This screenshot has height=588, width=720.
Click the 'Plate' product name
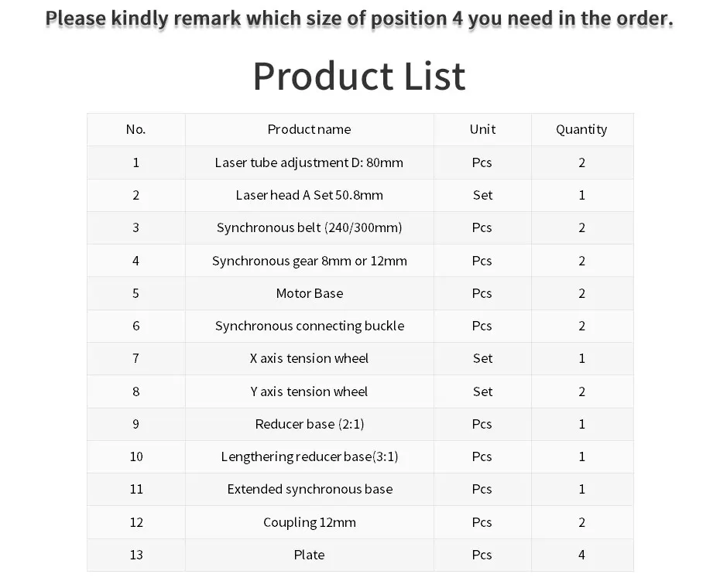309,555
